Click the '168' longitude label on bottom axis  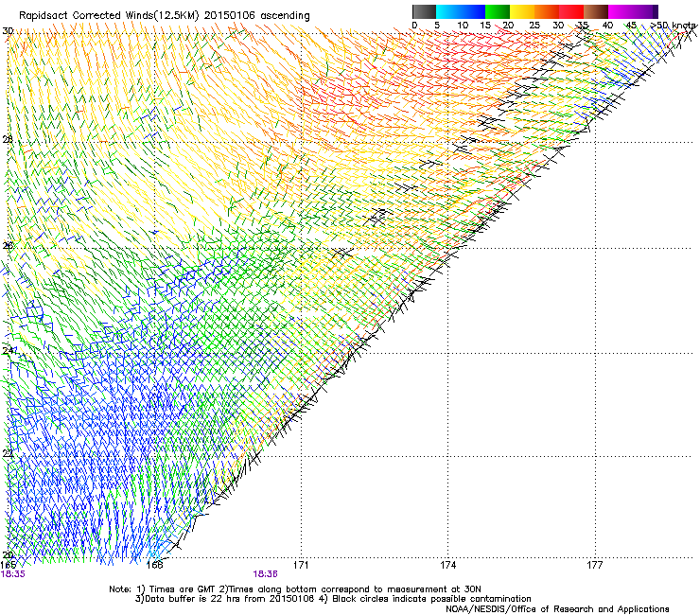point(154,565)
